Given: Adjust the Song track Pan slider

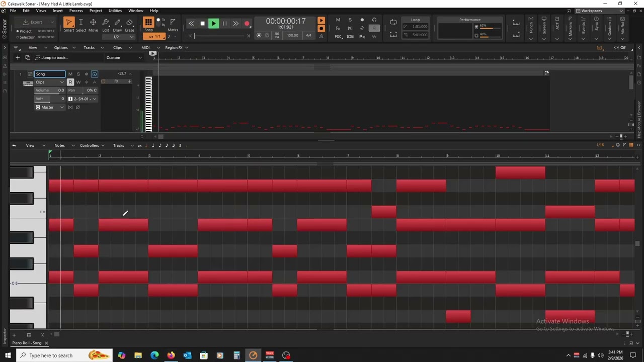Looking at the screenshot, I should [x=83, y=90].
